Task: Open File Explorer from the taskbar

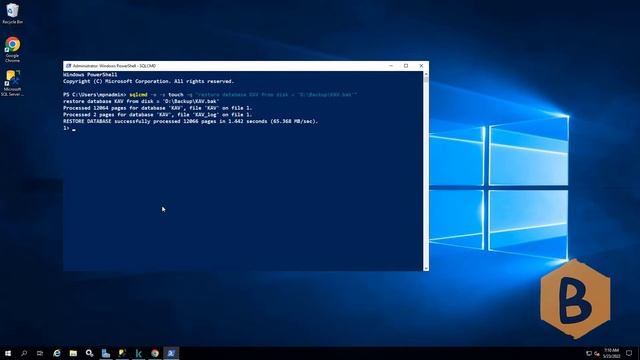Action: pyautogui.click(x=73, y=353)
